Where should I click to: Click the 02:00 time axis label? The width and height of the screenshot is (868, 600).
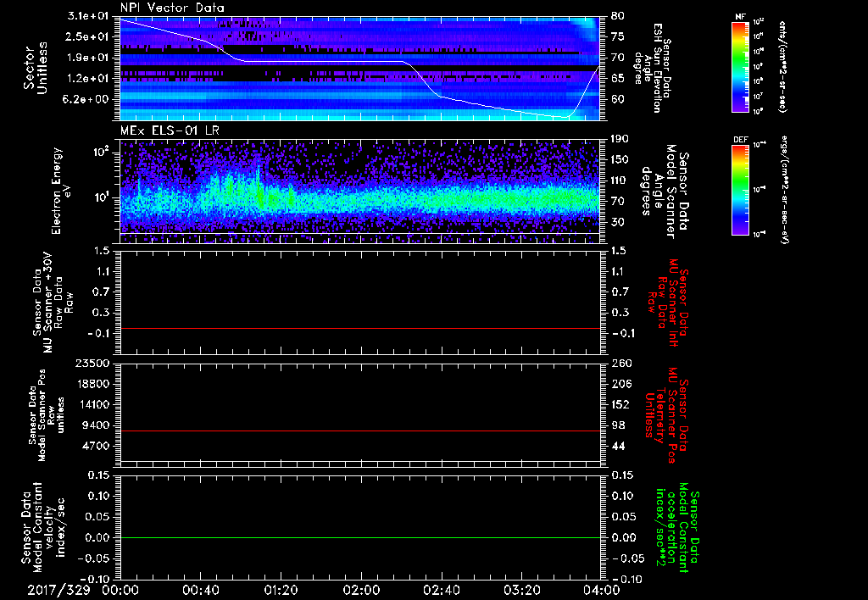tap(361, 590)
